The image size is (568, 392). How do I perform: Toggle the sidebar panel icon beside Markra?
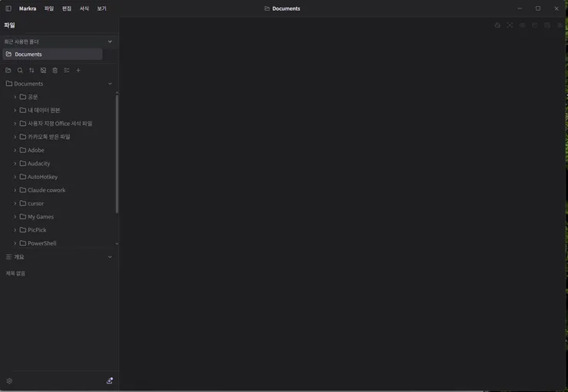(x=8, y=8)
